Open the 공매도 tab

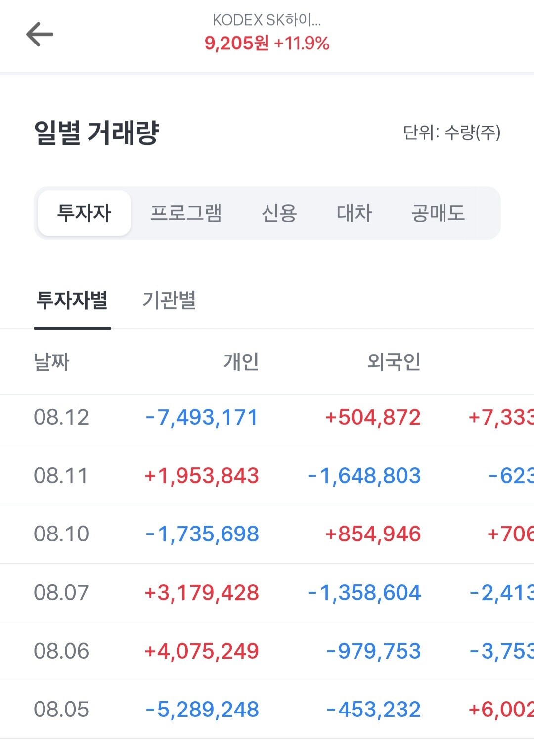pyautogui.click(x=438, y=213)
